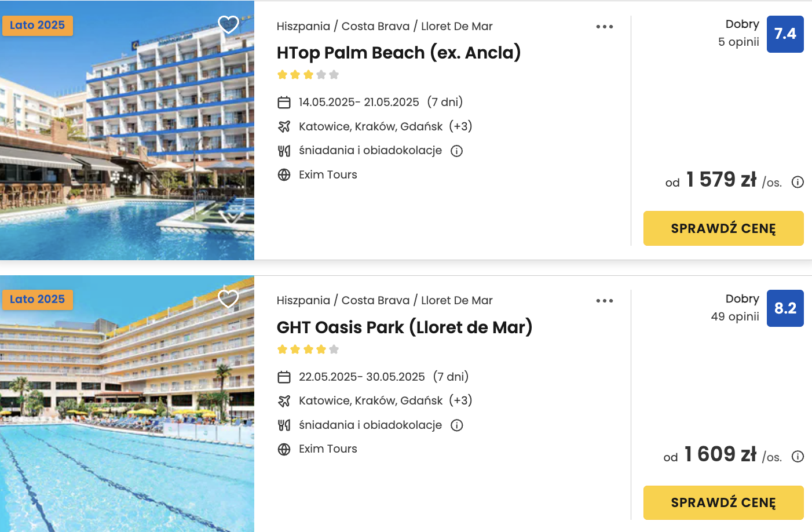Image resolution: width=812 pixels, height=532 pixels.
Task: Toggle favorite heart on GHT Oasis Park
Action: [228, 298]
